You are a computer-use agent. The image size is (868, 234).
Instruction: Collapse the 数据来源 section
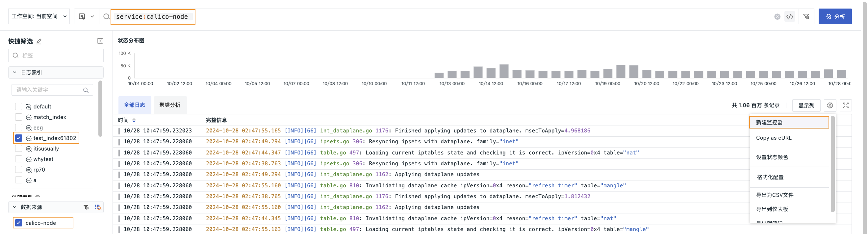pyautogui.click(x=14, y=207)
